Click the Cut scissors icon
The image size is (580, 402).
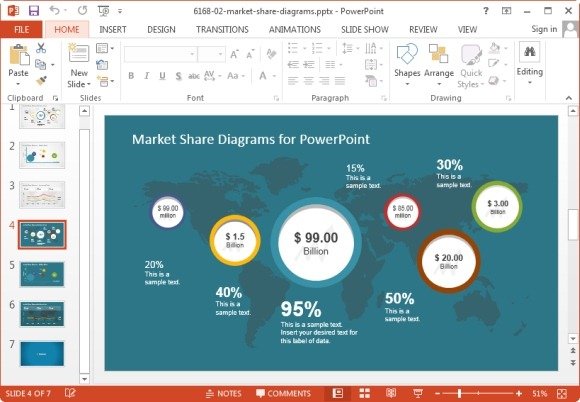(x=41, y=48)
